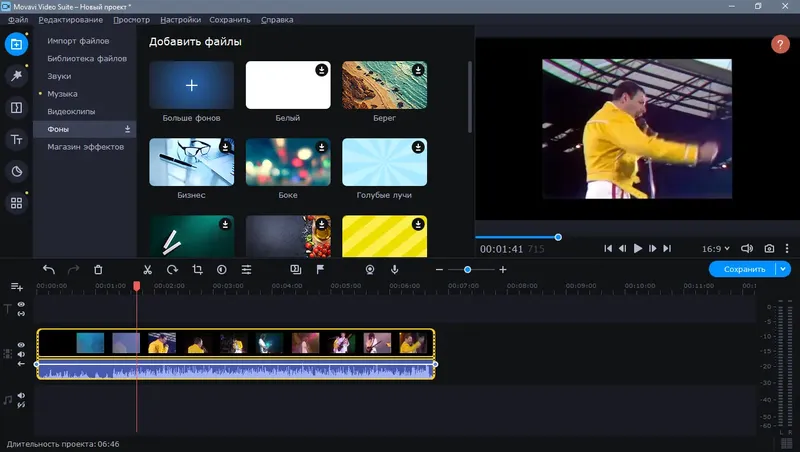Record voiceover with microphone icon
Viewport: 800px width, 452px height.
394,269
